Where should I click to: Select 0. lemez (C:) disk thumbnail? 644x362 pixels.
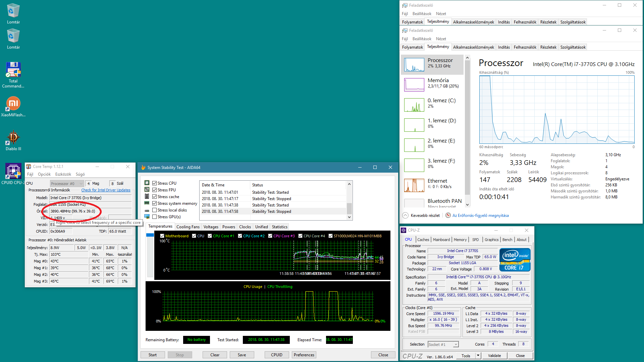click(414, 105)
